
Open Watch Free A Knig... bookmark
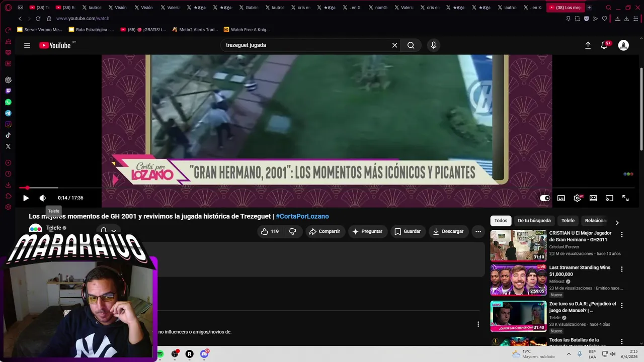coord(247,30)
